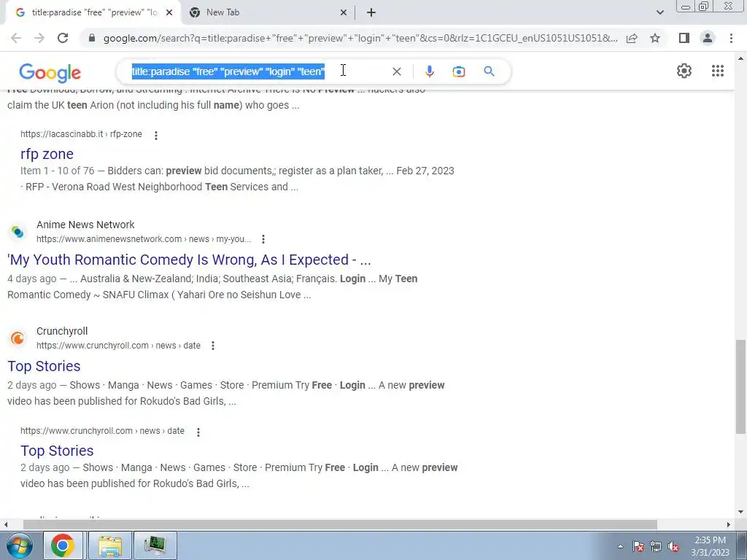
Task: Click the Anime News Network favicon
Action: [x=18, y=232]
